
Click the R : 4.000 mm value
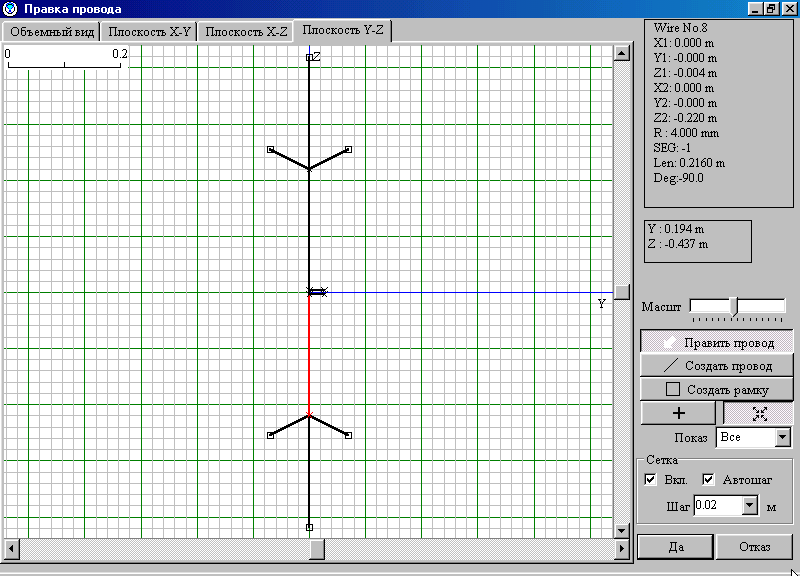pyautogui.click(x=686, y=133)
